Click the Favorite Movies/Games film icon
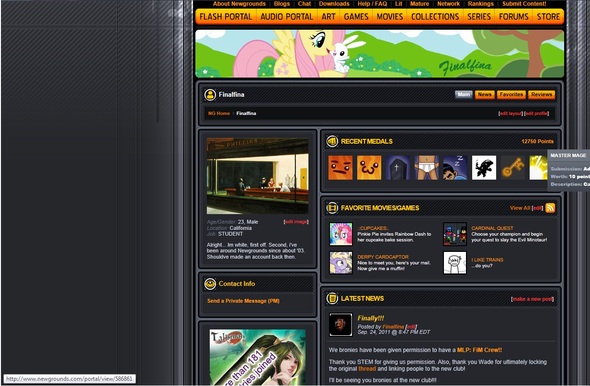Viewport: 590px width, 386px height. [x=332, y=208]
